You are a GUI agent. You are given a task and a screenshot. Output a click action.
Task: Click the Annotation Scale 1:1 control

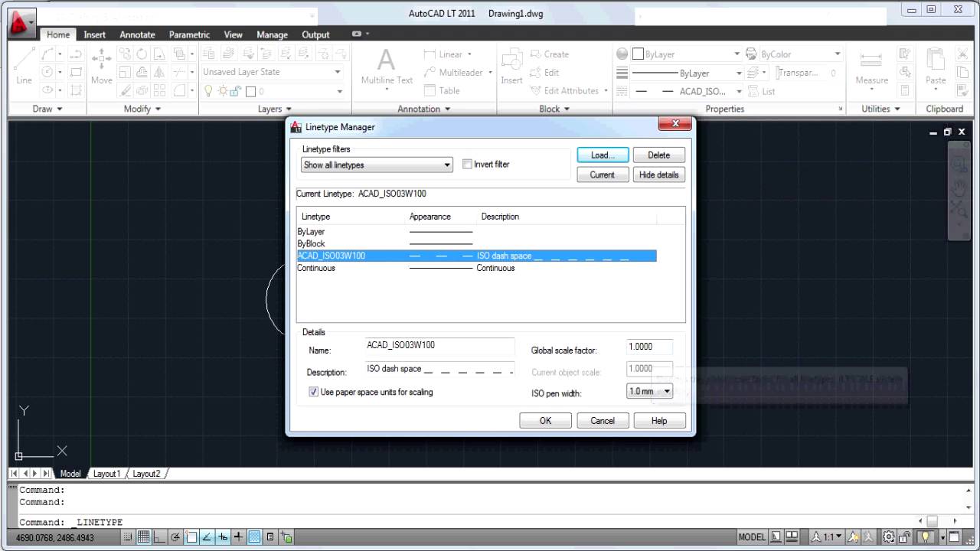(x=826, y=537)
